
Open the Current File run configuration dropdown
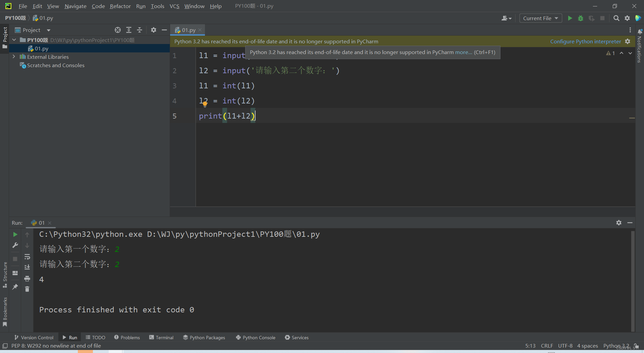pyautogui.click(x=540, y=18)
